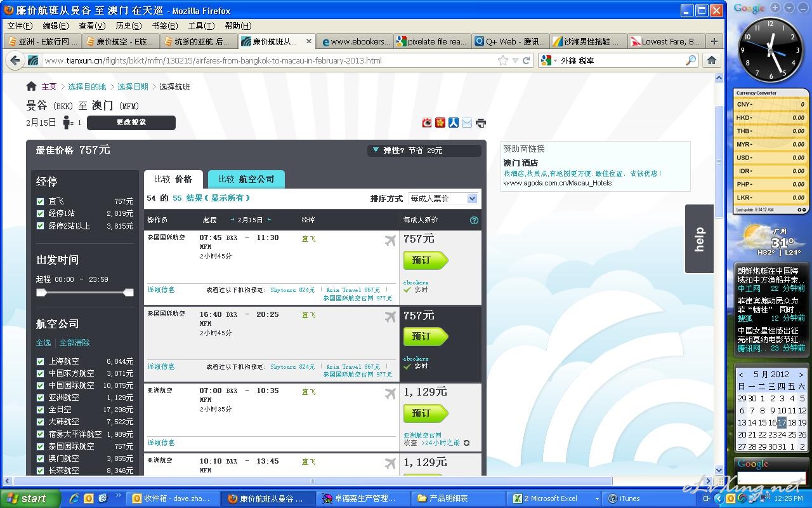Uncheck 泰国国际航空 airline filter
This screenshot has width=812, height=508.
[x=41, y=446]
